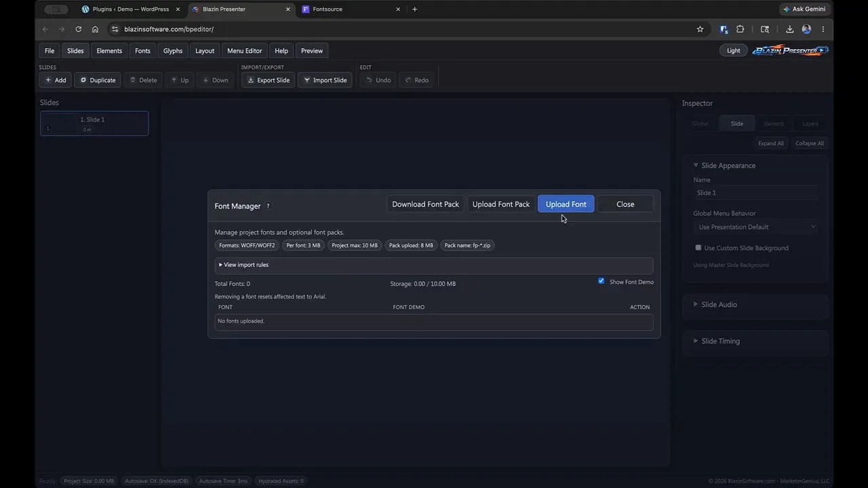Open the Chrome three-dot menu

[823, 29]
